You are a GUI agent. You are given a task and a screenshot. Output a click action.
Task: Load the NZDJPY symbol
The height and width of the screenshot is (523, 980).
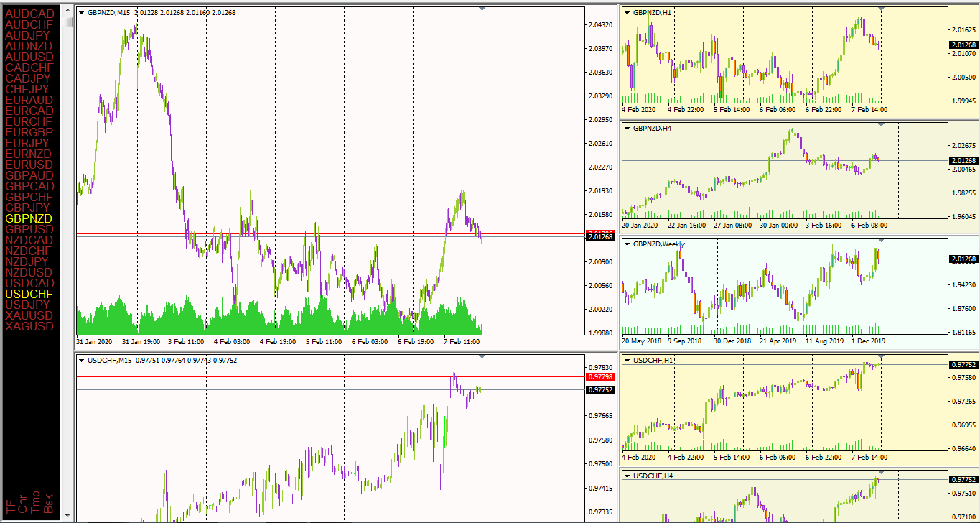click(27, 261)
